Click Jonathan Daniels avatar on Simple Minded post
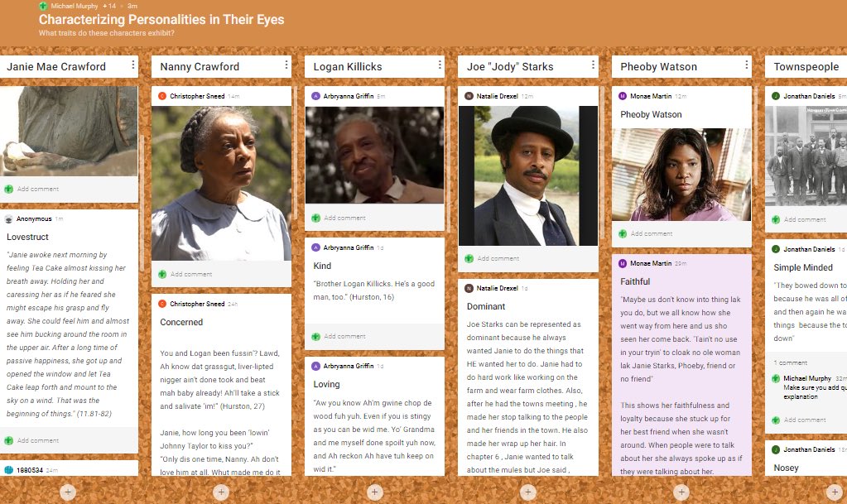 (x=776, y=249)
